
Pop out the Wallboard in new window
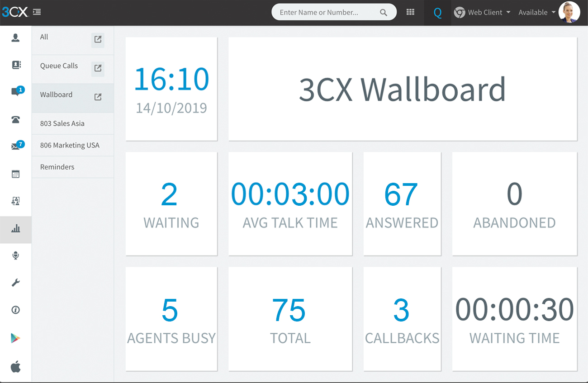(98, 97)
